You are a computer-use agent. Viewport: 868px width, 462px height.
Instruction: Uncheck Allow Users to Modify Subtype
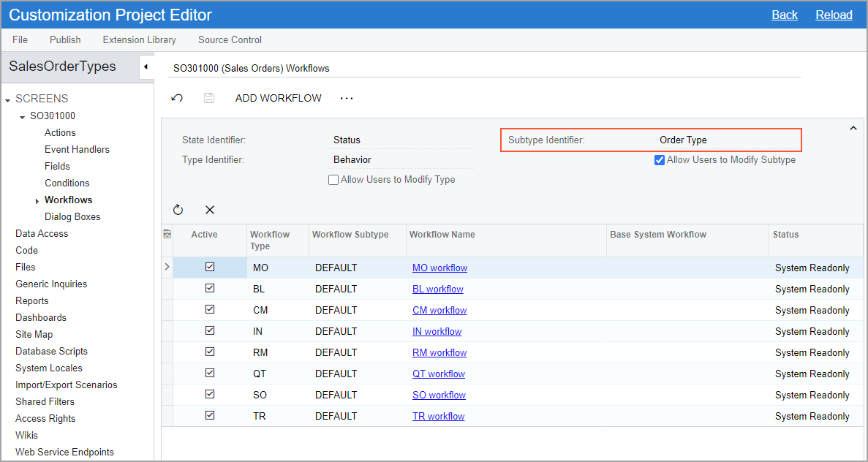pos(660,160)
